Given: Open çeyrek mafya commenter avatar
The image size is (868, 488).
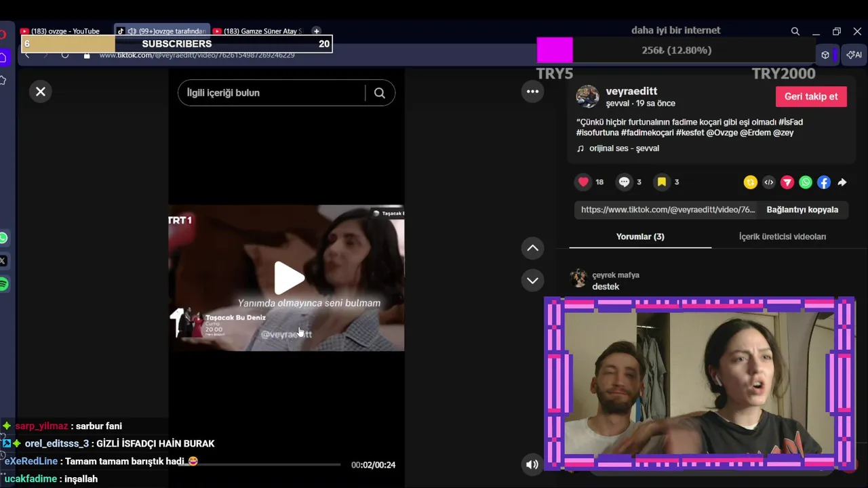Looking at the screenshot, I should pos(578,279).
